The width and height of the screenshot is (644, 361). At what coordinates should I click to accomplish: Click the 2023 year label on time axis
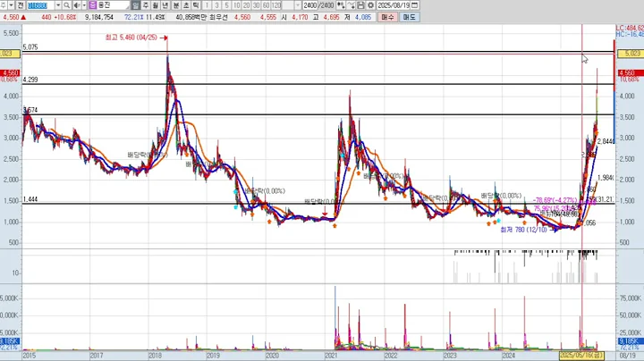click(x=450, y=356)
